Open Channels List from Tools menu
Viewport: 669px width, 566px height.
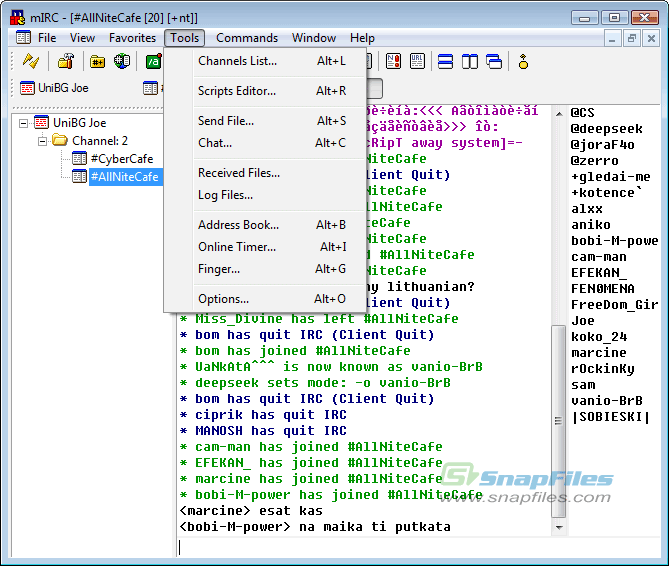[x=237, y=61]
